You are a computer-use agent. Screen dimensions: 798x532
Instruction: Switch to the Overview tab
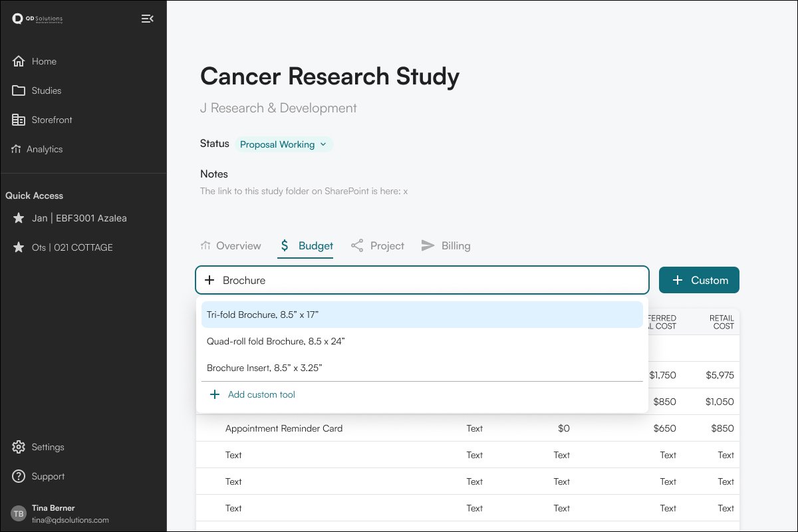point(231,246)
